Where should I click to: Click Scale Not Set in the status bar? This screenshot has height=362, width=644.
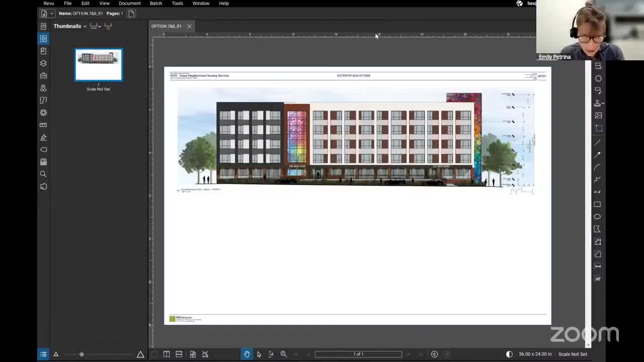click(573, 354)
